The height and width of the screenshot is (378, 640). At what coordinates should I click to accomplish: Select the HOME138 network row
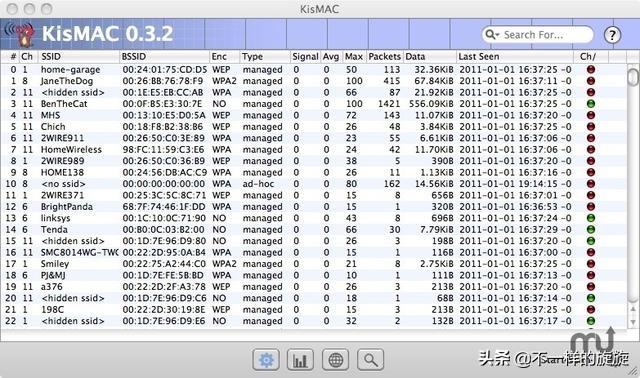click(x=313, y=172)
